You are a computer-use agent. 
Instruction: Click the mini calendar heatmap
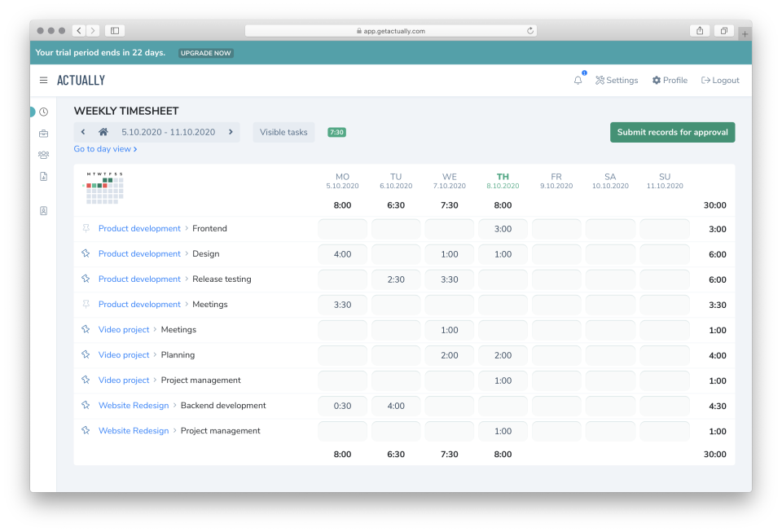[103, 188]
